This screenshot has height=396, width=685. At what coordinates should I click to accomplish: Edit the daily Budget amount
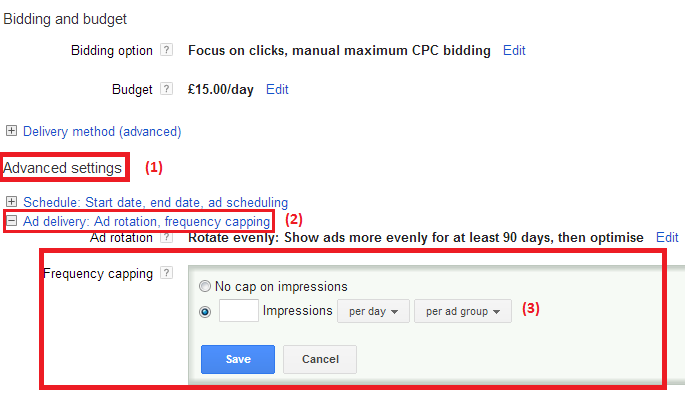click(x=277, y=89)
